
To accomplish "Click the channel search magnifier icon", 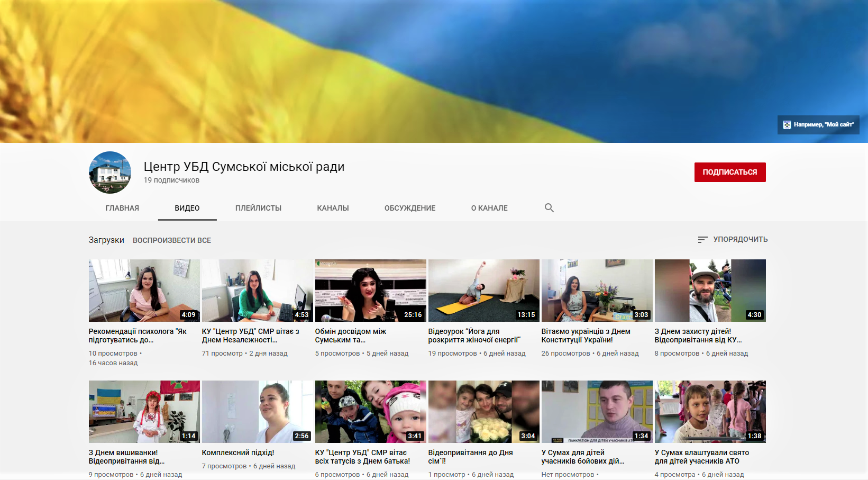I will [549, 208].
